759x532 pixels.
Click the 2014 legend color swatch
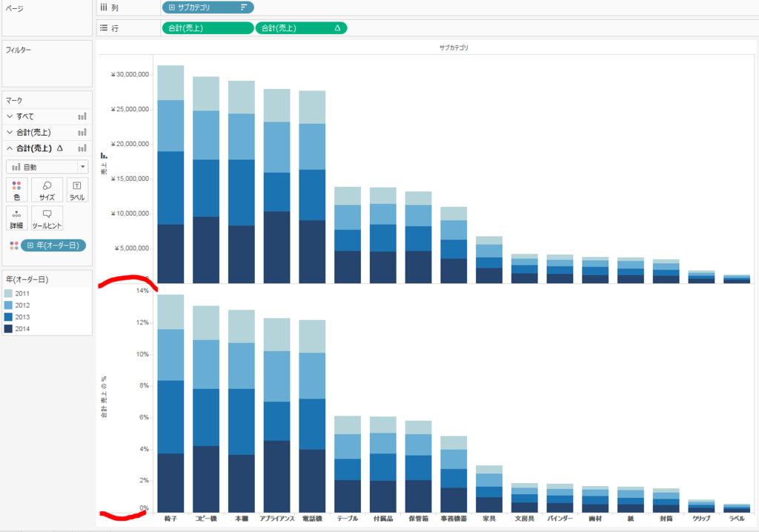(8, 329)
